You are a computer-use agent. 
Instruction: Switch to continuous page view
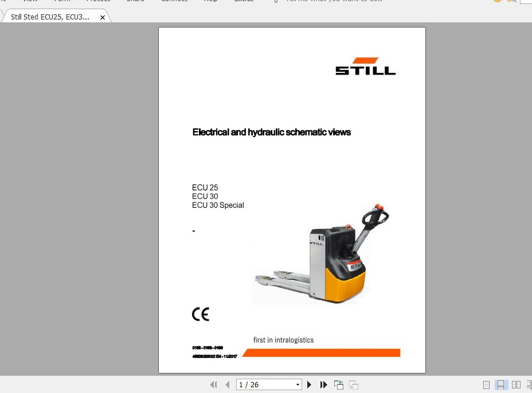pos(500,385)
